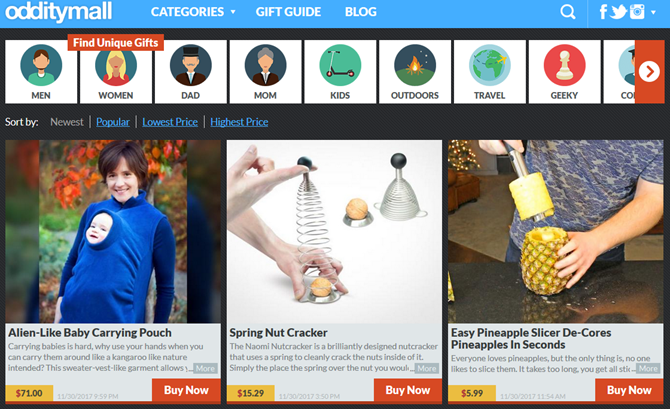Viewport: 670px width, 409px height.
Task: Go to the Blog menu item
Action: [361, 12]
